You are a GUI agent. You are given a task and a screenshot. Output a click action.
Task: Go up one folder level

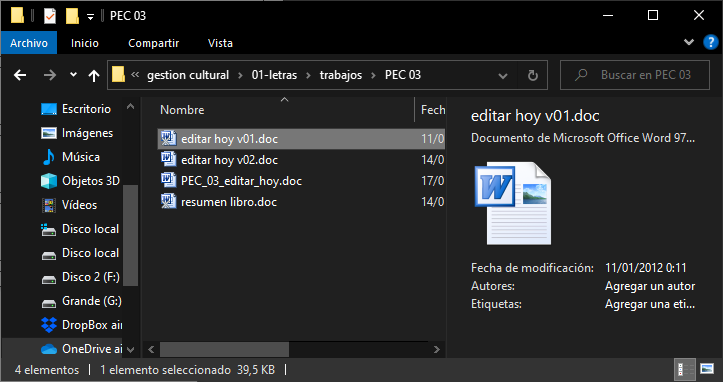[94, 75]
